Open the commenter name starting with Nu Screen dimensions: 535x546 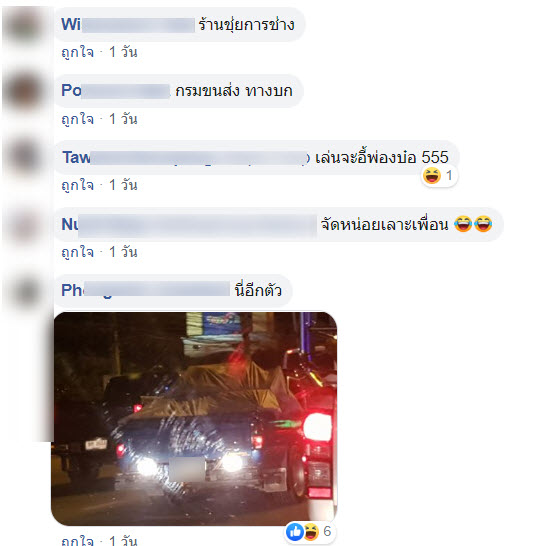click(x=189, y=225)
